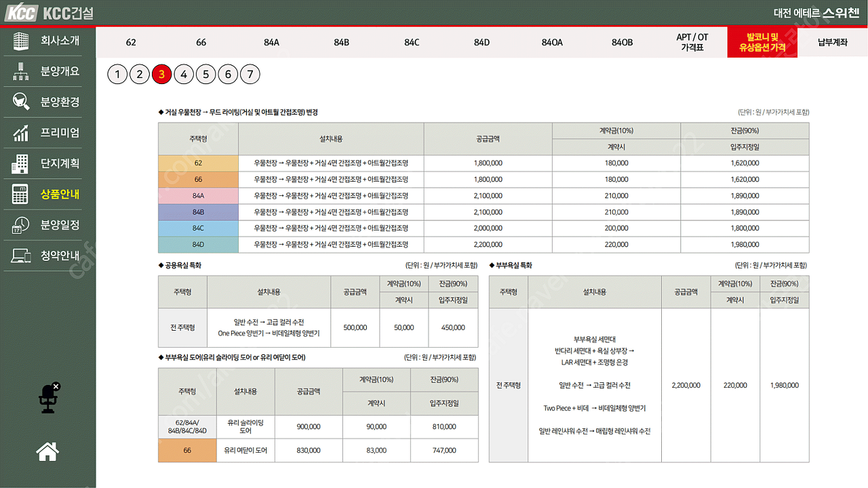The width and height of the screenshot is (868, 488).
Task: Click 900,000 for 유리 슬라이딩 도어
Action: click(309, 427)
